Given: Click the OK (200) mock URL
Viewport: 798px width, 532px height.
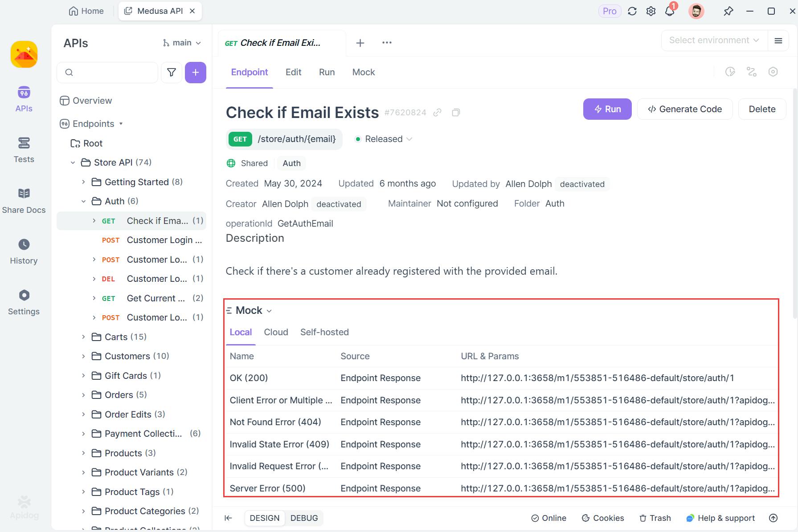Looking at the screenshot, I should [597, 378].
